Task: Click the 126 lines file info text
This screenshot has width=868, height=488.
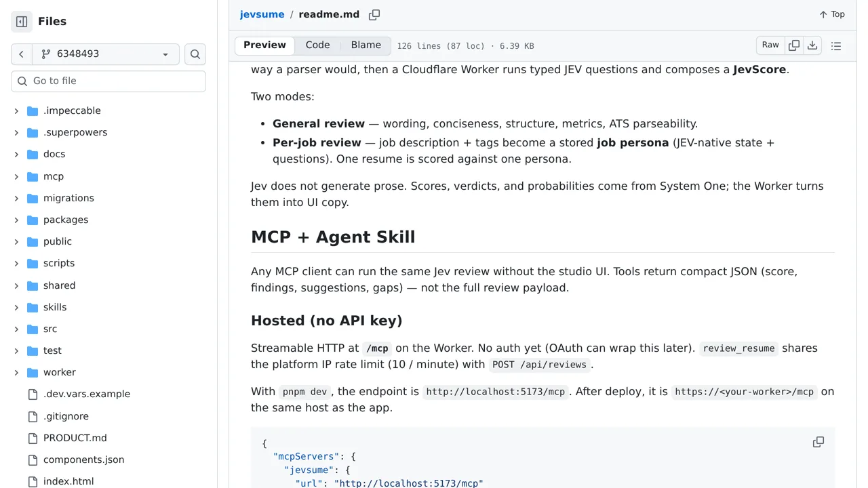Action: (x=465, y=46)
